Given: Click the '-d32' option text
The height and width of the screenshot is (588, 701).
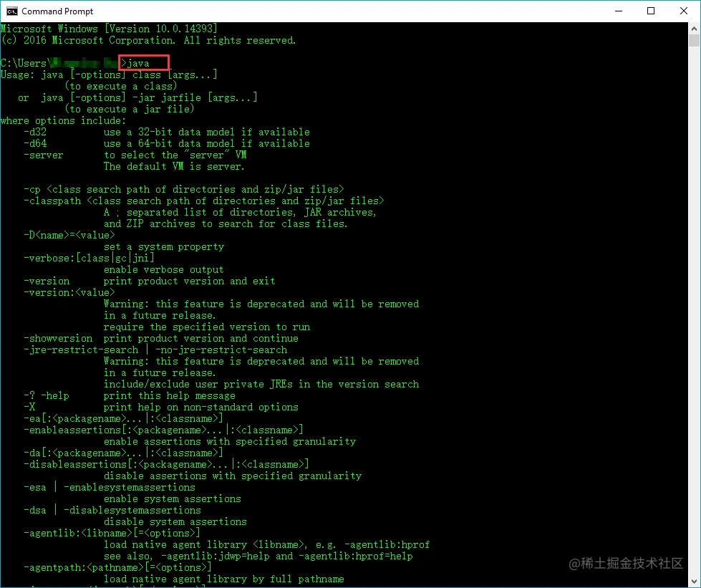Looking at the screenshot, I should pyautogui.click(x=35, y=132).
